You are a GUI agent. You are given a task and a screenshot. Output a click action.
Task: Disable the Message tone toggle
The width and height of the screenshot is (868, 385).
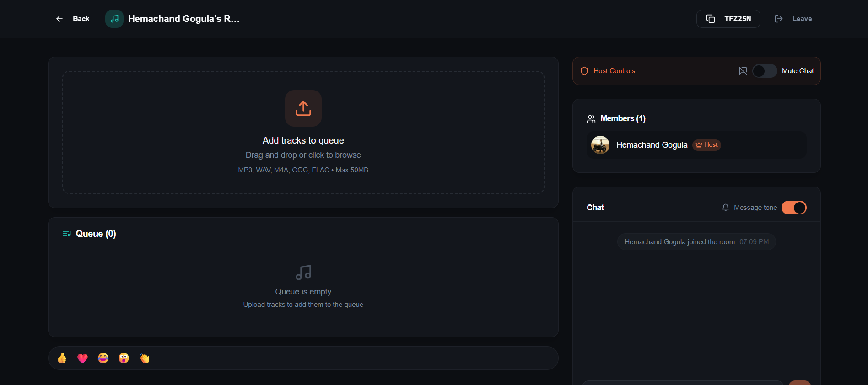point(794,207)
